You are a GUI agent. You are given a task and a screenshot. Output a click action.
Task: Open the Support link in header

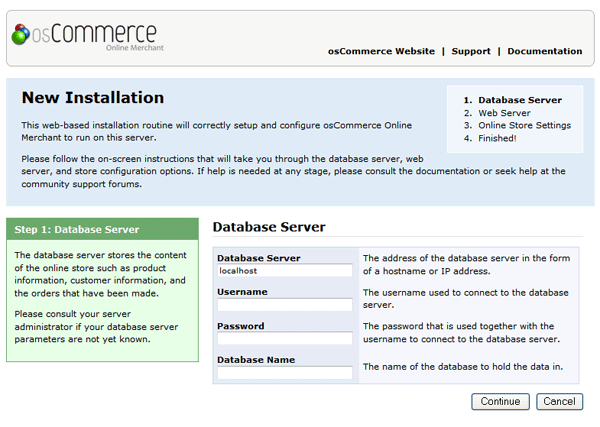click(470, 51)
